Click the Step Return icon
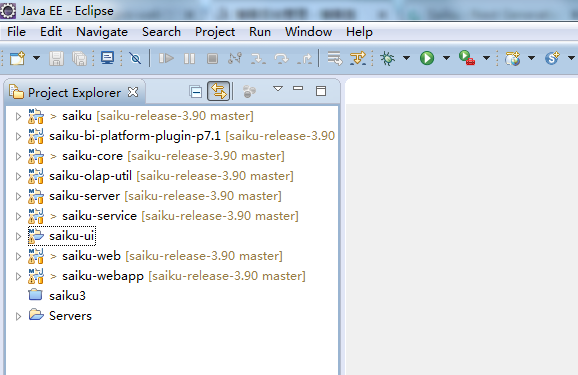The image size is (578, 375). tap(304, 58)
